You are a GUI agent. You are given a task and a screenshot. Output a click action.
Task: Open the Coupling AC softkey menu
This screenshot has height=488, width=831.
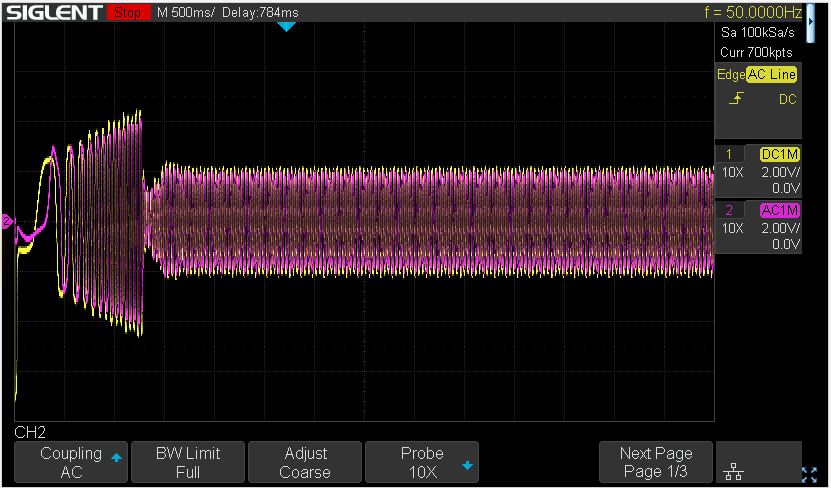pyautogui.click(x=71, y=462)
